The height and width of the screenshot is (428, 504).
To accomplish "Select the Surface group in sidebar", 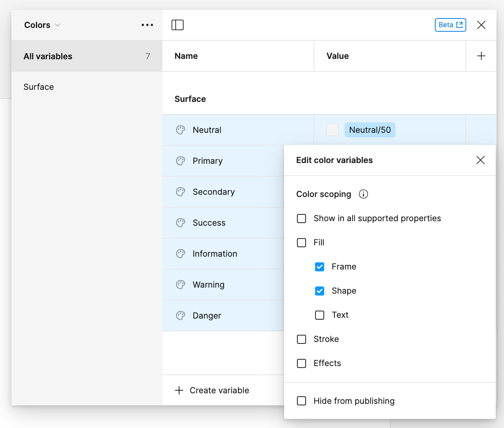I will (x=39, y=87).
